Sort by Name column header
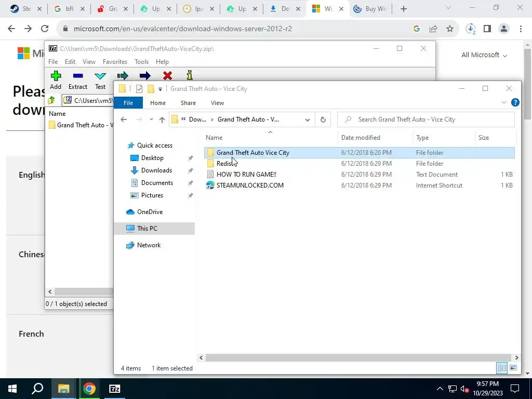The width and height of the screenshot is (532, 399). tap(271, 137)
